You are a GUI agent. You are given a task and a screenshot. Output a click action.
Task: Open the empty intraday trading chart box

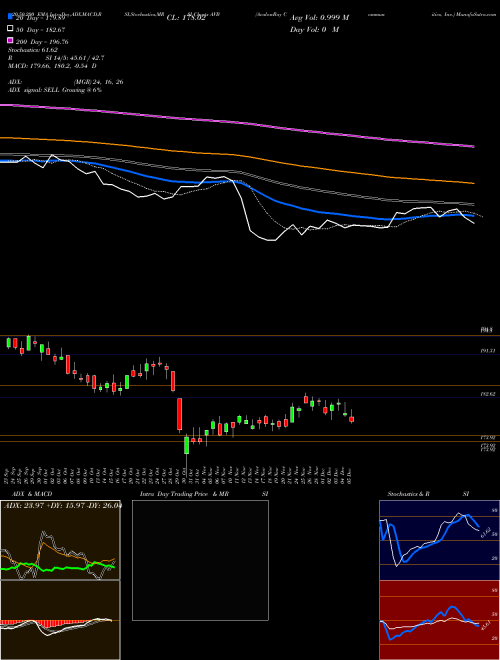(200, 560)
